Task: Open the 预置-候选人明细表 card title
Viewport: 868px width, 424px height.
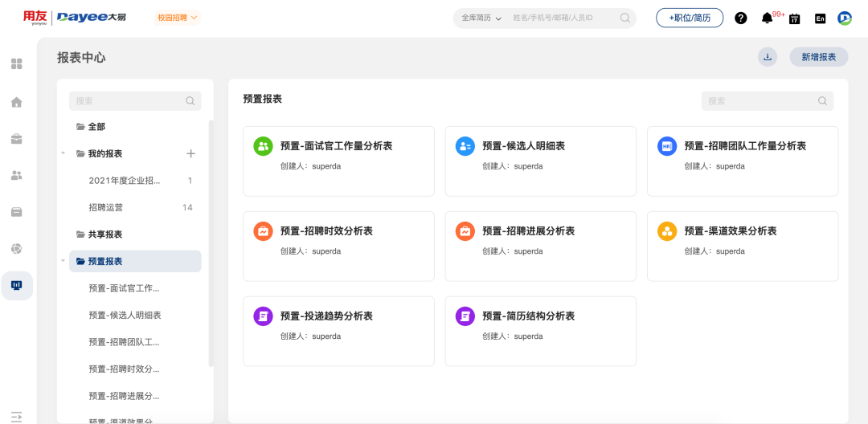Action: point(524,146)
